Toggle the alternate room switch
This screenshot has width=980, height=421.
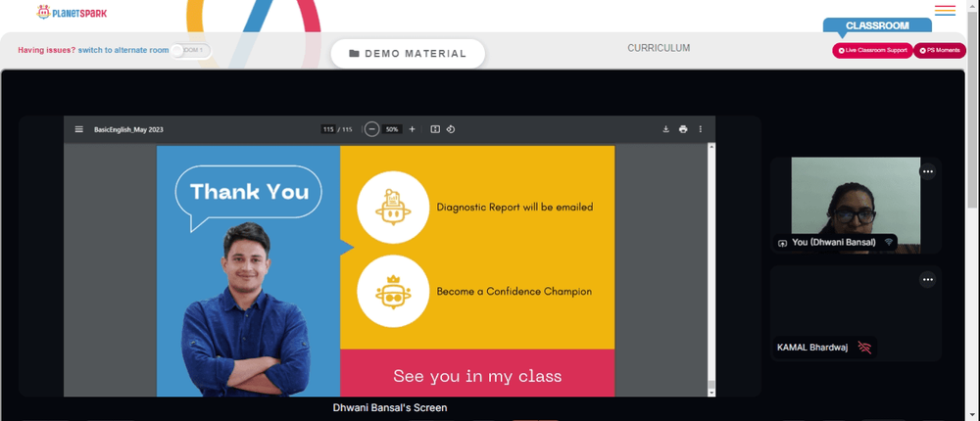(191, 51)
